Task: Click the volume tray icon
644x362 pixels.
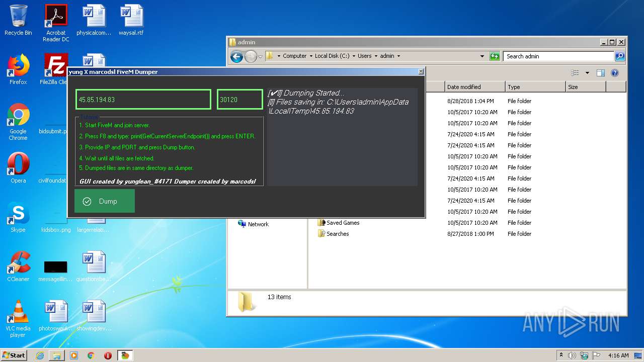Action: coord(572,355)
